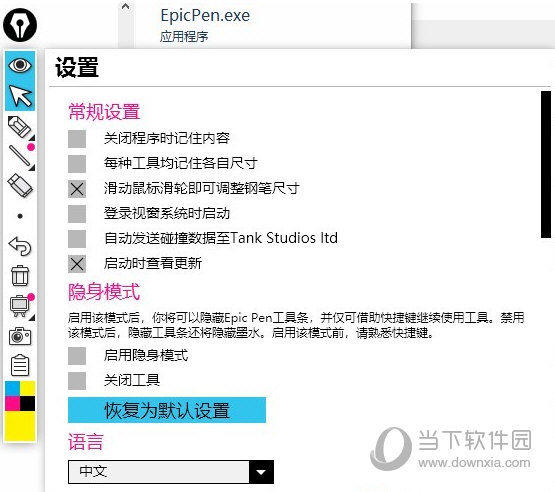Screen dimensions: 555x492
Task: Click the camera screenshot icon
Action: (x=20, y=336)
